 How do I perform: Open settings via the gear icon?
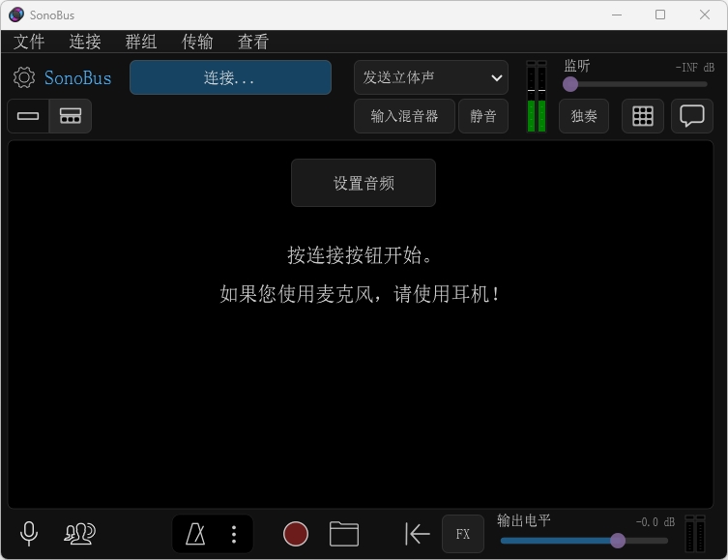pos(24,78)
